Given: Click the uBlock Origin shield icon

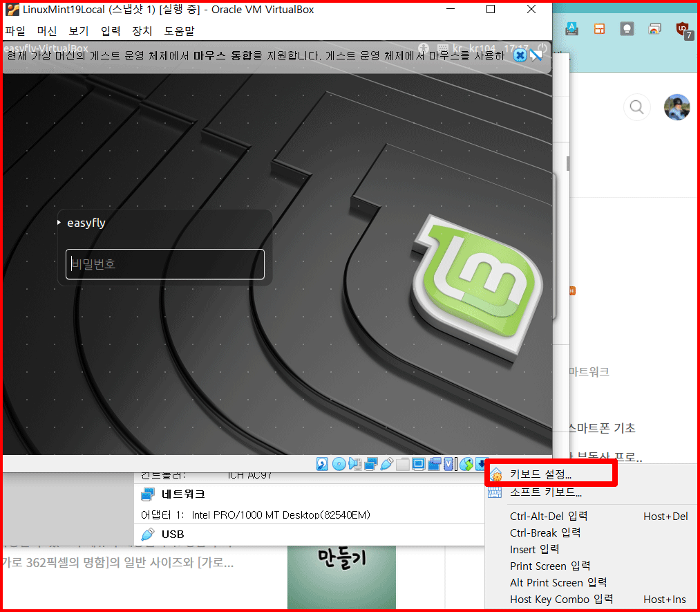Looking at the screenshot, I should [683, 30].
